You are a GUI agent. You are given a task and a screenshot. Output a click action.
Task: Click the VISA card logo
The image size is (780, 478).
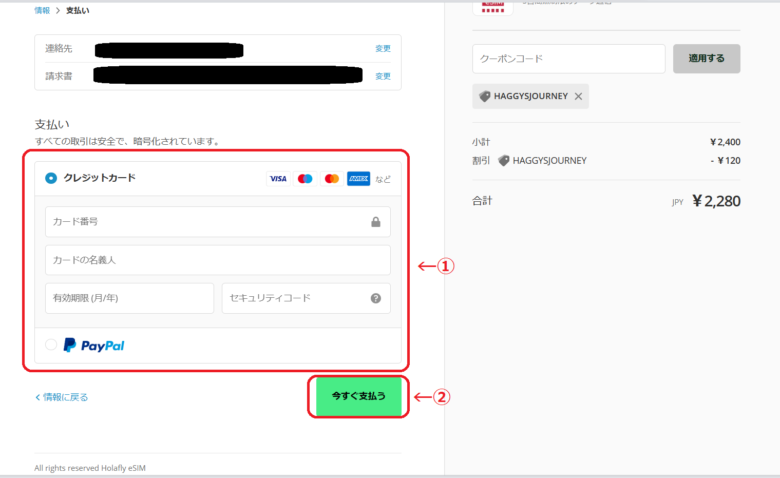[278, 179]
